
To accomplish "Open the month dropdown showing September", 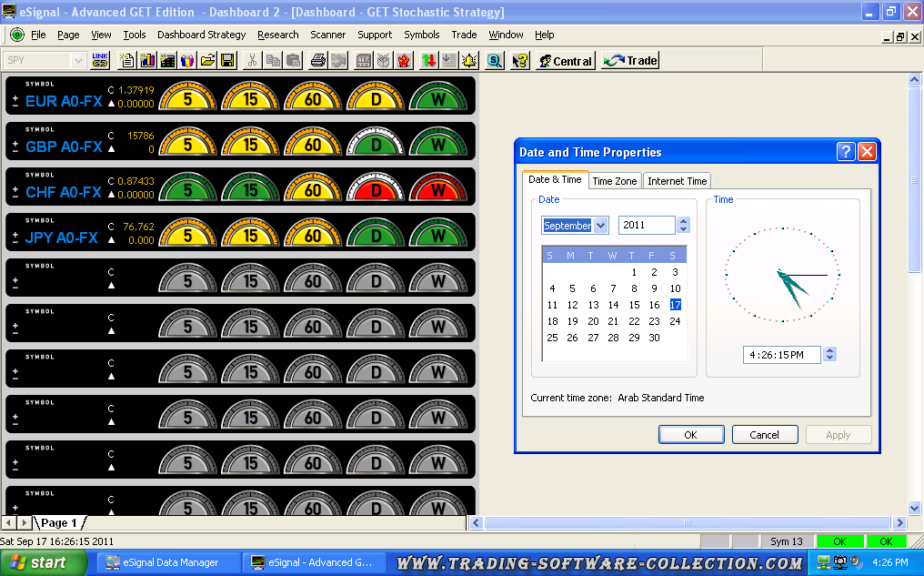I will [600, 226].
